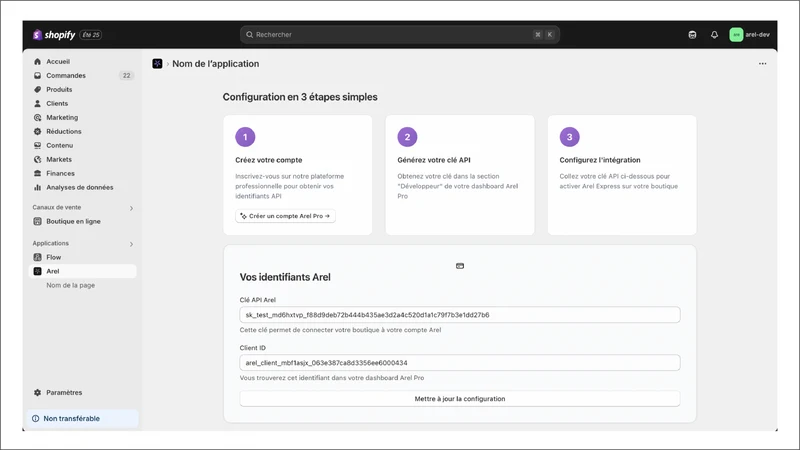Click the Marketing target icon
800x450 pixels.
pos(37,117)
